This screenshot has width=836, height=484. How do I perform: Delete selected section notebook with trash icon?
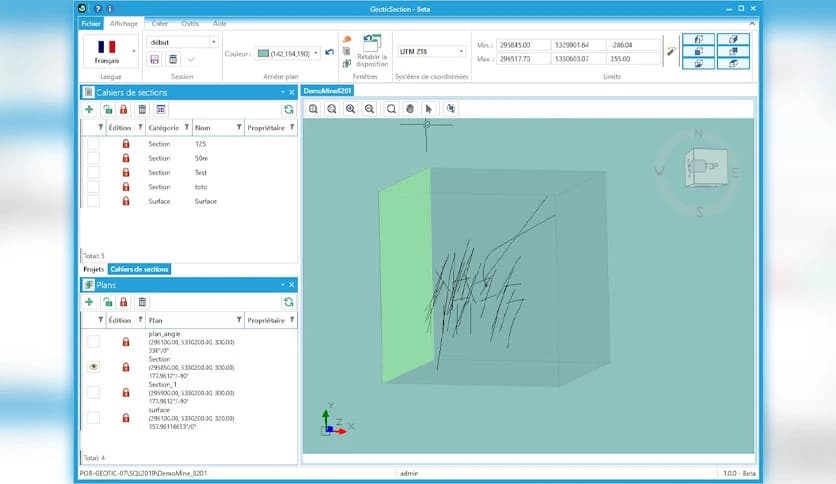pyautogui.click(x=142, y=109)
